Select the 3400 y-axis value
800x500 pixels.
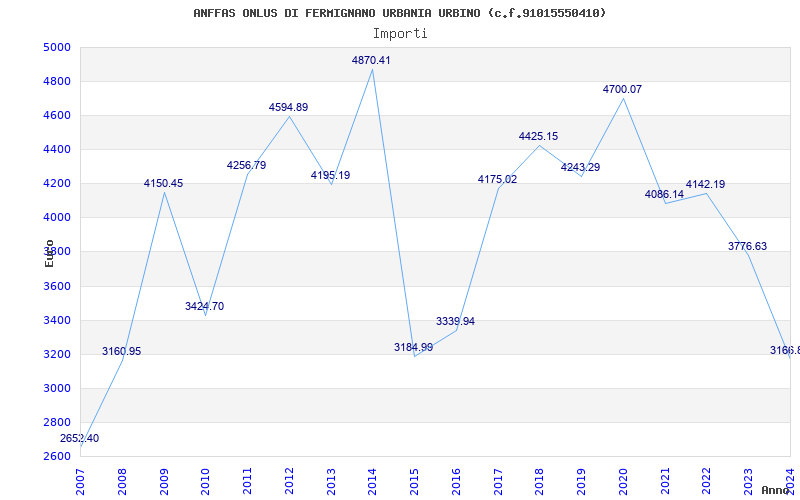(57, 320)
